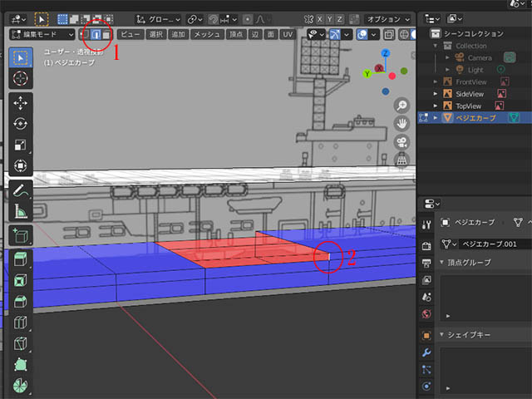
Task: Collapse the シェイプキー panel
Action: tap(441, 334)
